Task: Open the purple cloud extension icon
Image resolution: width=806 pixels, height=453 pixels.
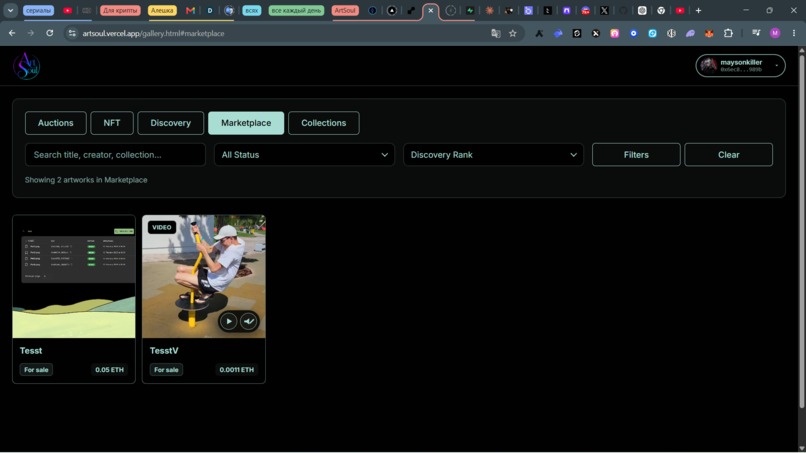Action: pyautogui.click(x=690, y=33)
